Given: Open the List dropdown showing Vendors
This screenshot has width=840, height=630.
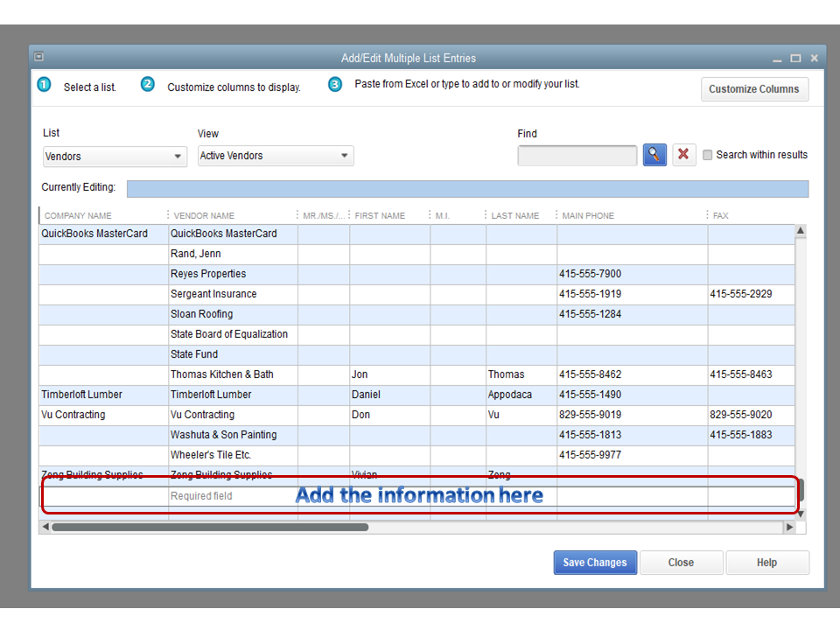Looking at the screenshot, I should (115, 157).
